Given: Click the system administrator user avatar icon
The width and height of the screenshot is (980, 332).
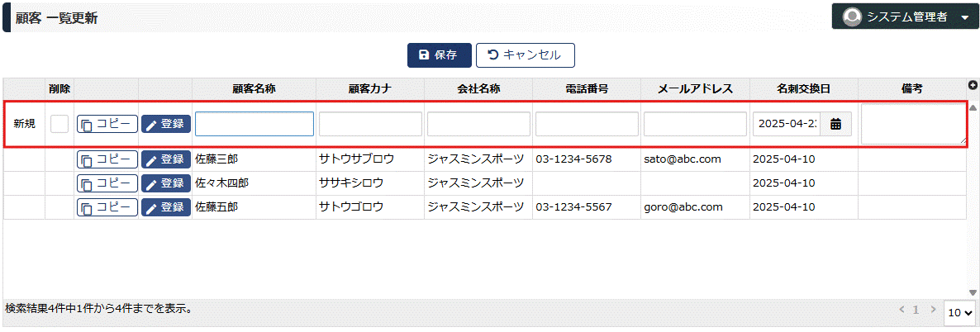Looking at the screenshot, I should [852, 17].
